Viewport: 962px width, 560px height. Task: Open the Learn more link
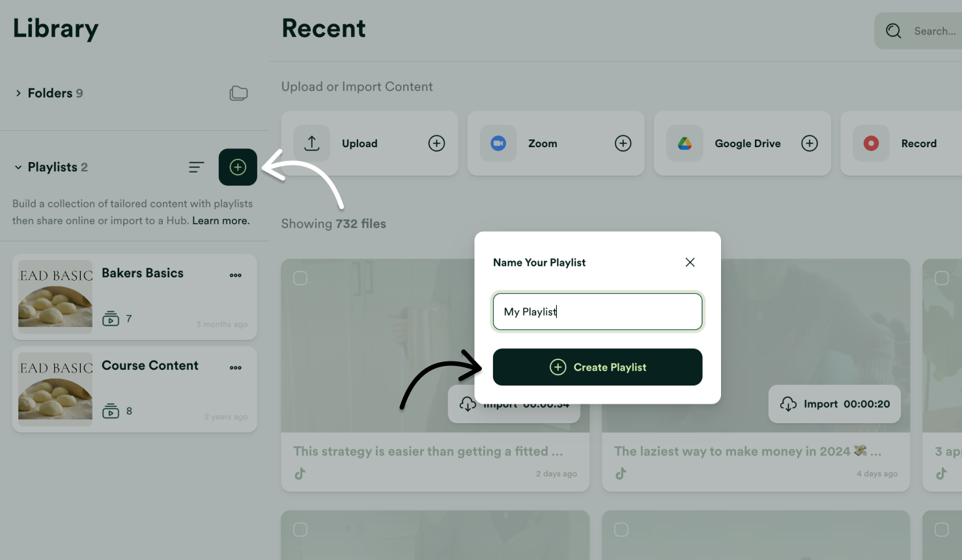220,220
